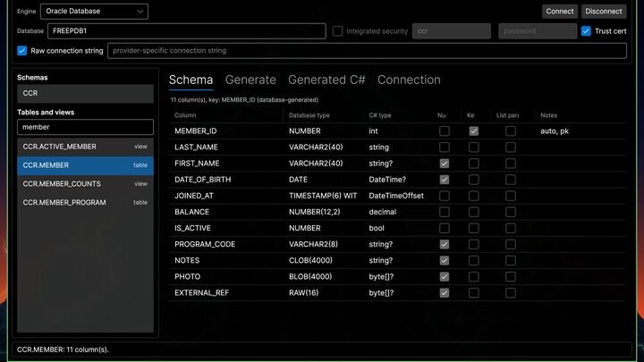Click the status bar text CCR.MEMBER: 11 column(s).

pos(63,349)
